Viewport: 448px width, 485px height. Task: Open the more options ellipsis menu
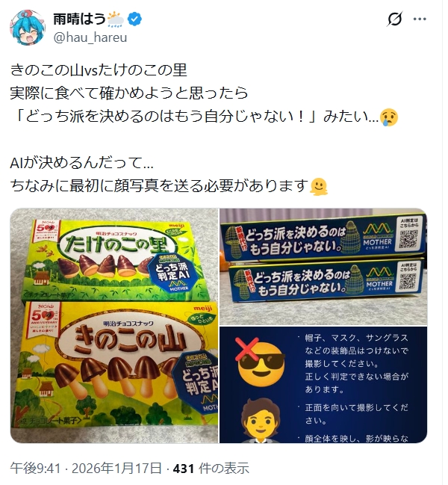point(420,19)
